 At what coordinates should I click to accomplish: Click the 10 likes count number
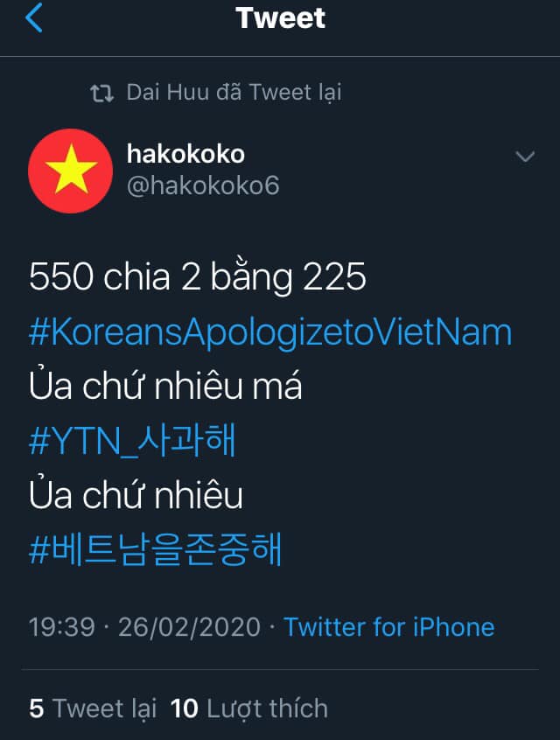(184, 709)
